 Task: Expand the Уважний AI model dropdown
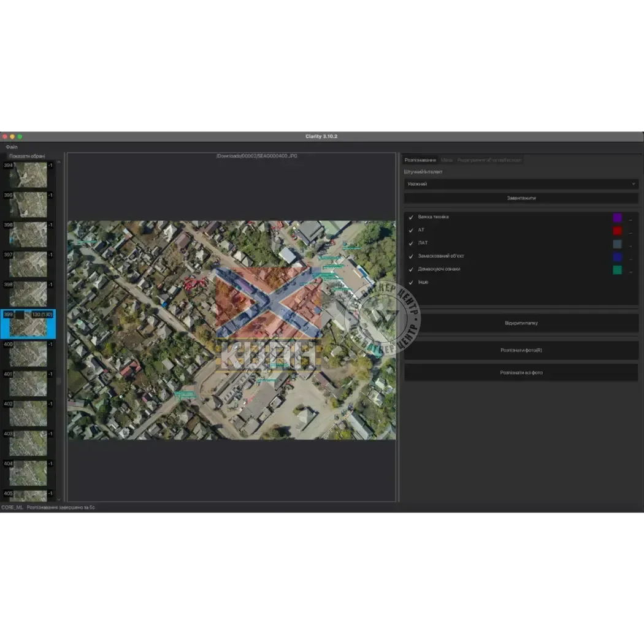pos(521,184)
